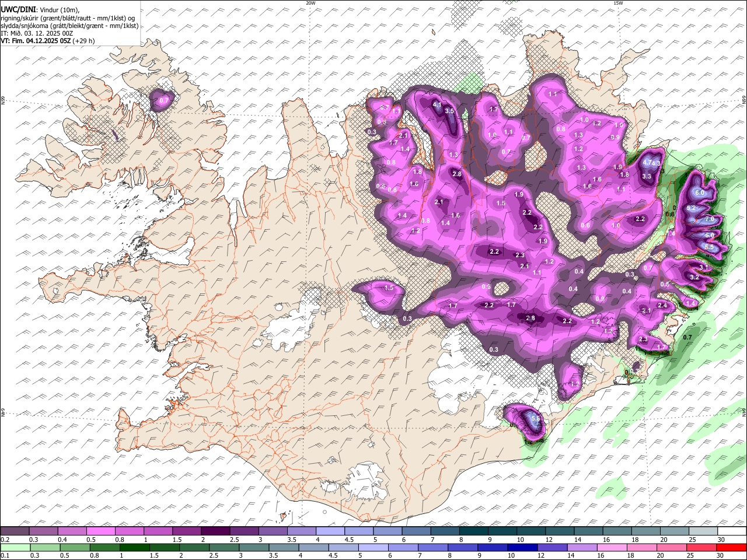Image resolution: width=747 pixels, height=560 pixels.
Task: Select lower legend swatch starting at 0.5
Action: [x=75, y=547]
